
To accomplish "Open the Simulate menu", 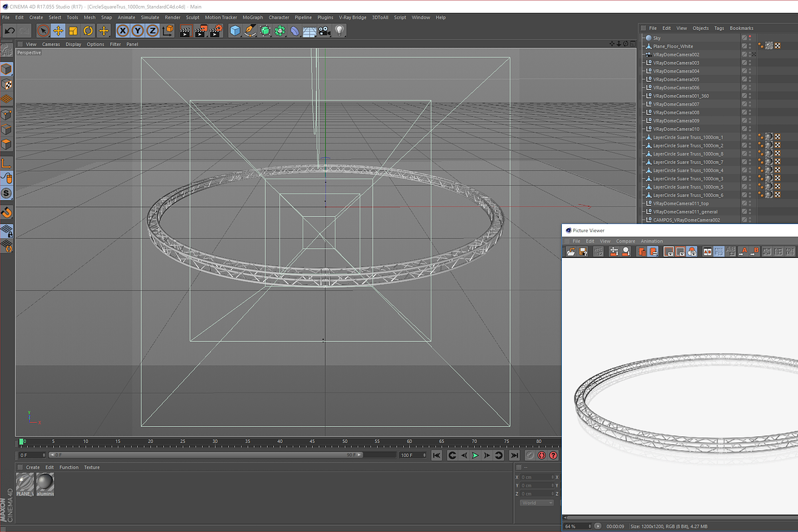I will (x=150, y=17).
